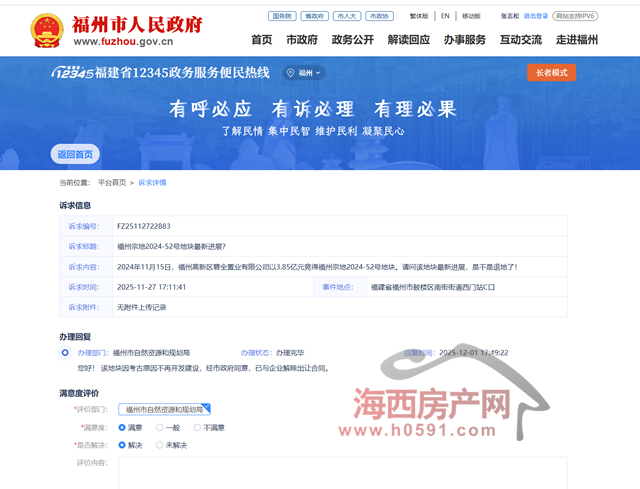This screenshot has width=640, height=489.
Task: Click the 省政府 link button
Action: [315, 17]
